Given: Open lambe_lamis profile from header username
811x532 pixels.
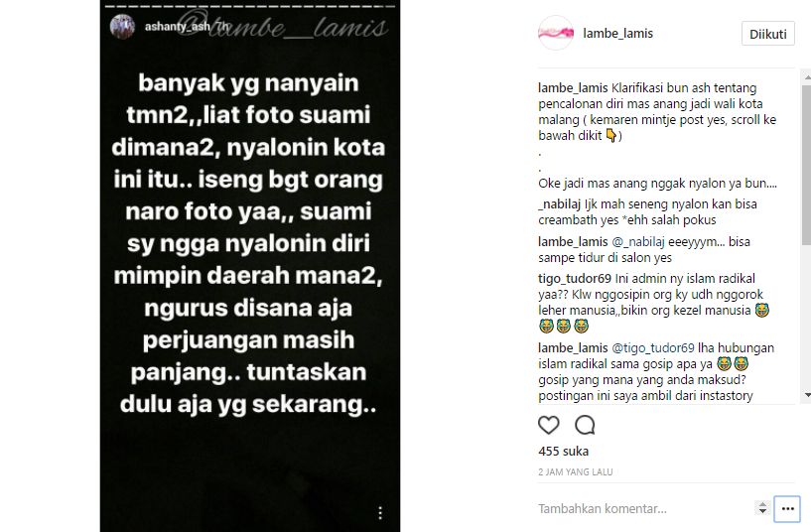Looking at the screenshot, I should 618,33.
